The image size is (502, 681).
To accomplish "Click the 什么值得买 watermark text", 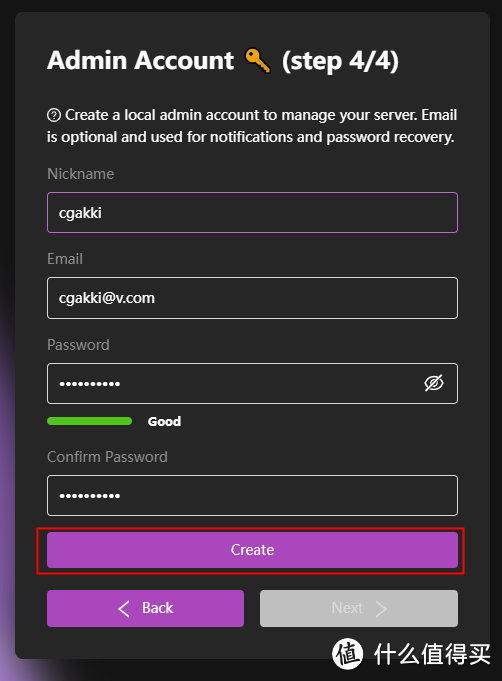I will 432,654.
